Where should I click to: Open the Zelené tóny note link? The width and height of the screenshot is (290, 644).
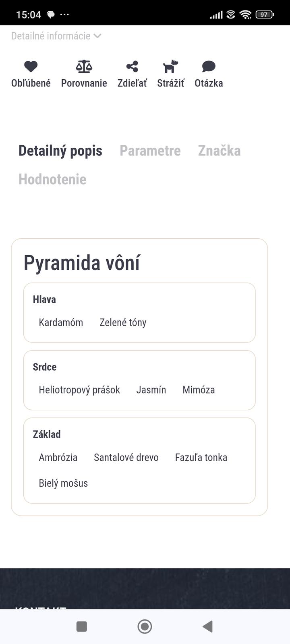(x=123, y=322)
